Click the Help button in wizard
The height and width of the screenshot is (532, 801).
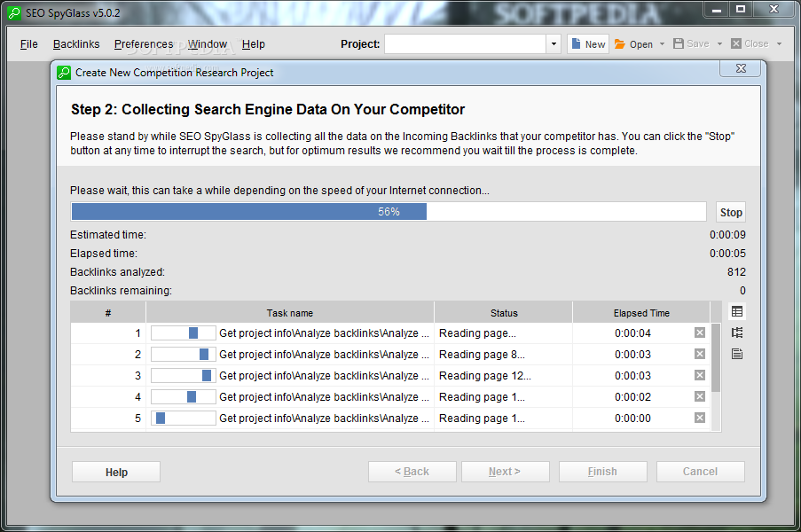click(116, 472)
